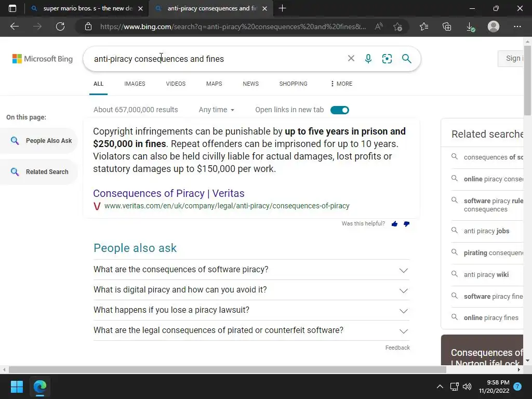Open volume control in the tray
532x399 pixels.
pyautogui.click(x=467, y=387)
